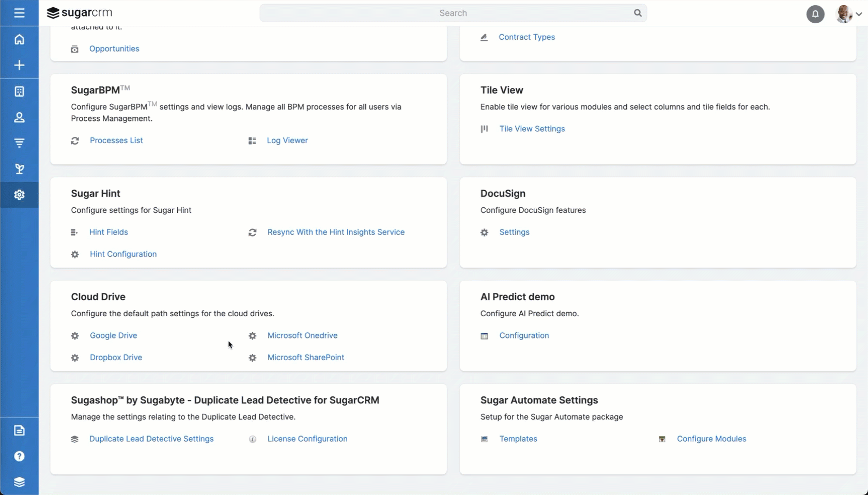The width and height of the screenshot is (868, 495).
Task: Click the Google Drive gear icon
Action: [75, 336]
